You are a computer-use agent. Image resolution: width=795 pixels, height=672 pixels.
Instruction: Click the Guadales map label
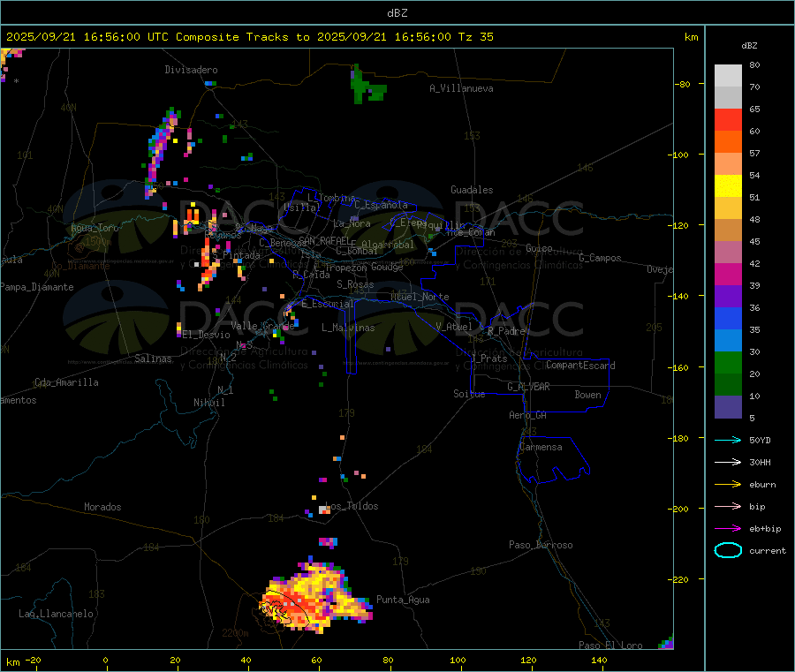472,190
